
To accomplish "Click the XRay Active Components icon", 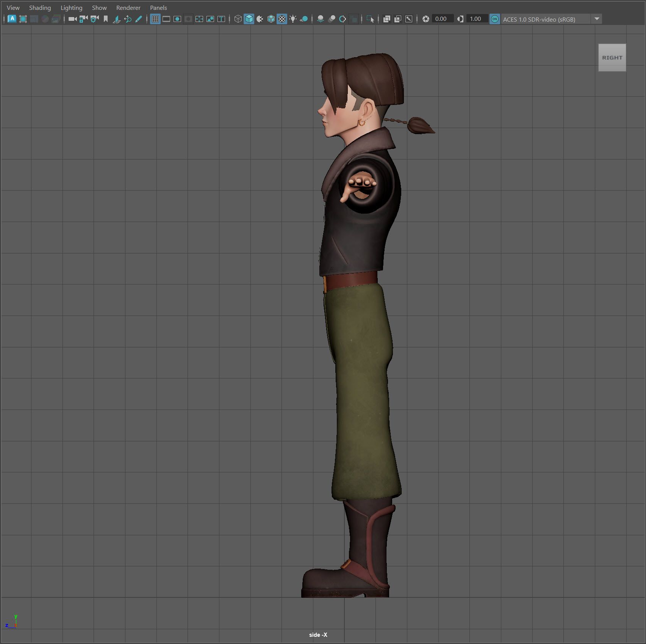I will (x=398, y=19).
